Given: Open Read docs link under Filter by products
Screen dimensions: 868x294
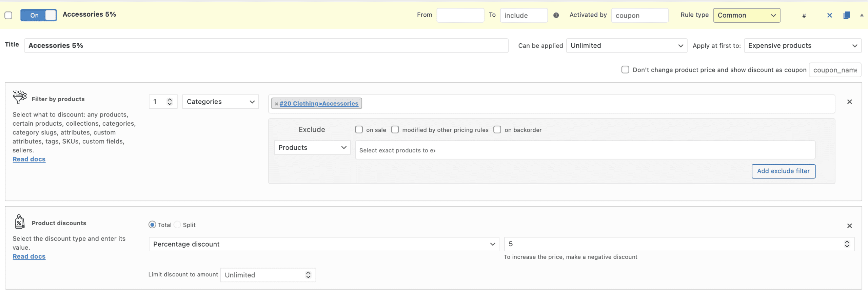Looking at the screenshot, I should point(29,159).
